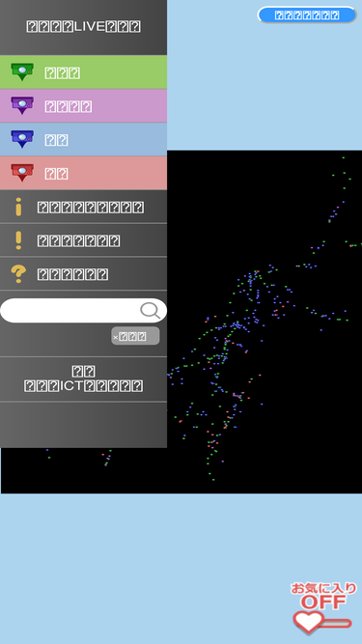362x644 pixels.
Task: Click the red camera pin icon
Action: pyautogui.click(x=22, y=173)
